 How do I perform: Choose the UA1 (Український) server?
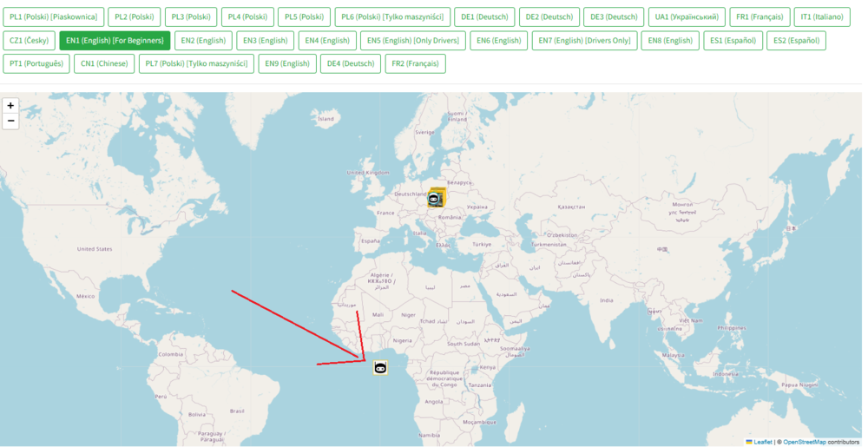(687, 16)
